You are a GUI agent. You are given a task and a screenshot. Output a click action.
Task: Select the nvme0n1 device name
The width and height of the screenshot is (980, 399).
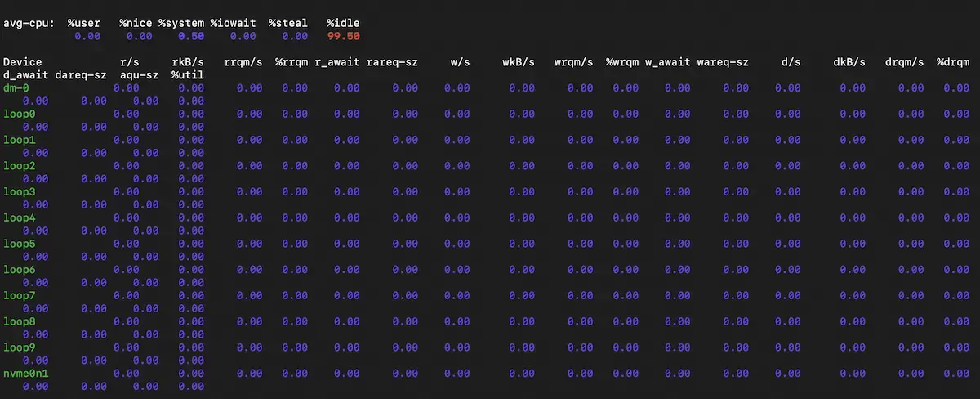26,374
